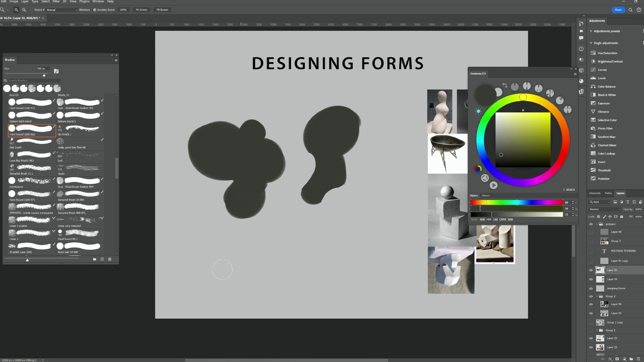644x362 pixels.
Task: Open the Filter menu
Action: click(x=56, y=1)
